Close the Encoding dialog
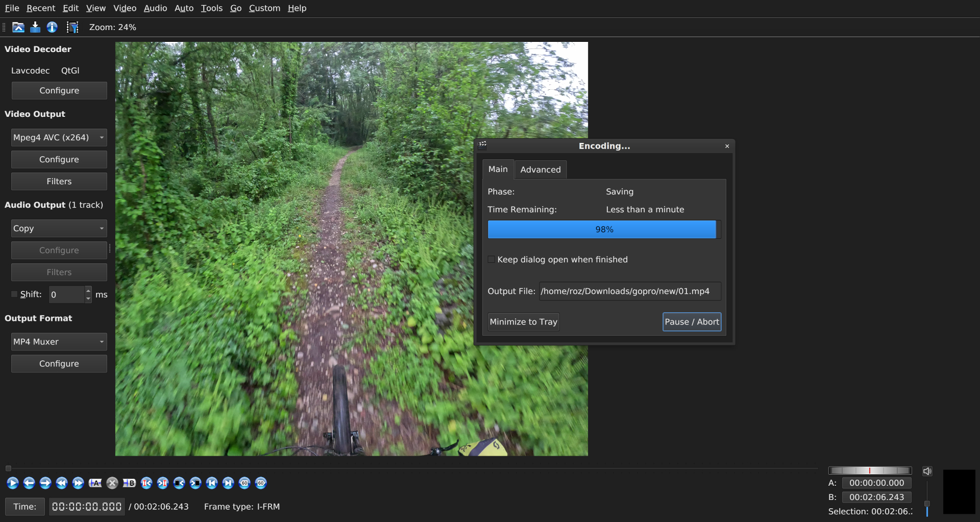 tap(727, 146)
